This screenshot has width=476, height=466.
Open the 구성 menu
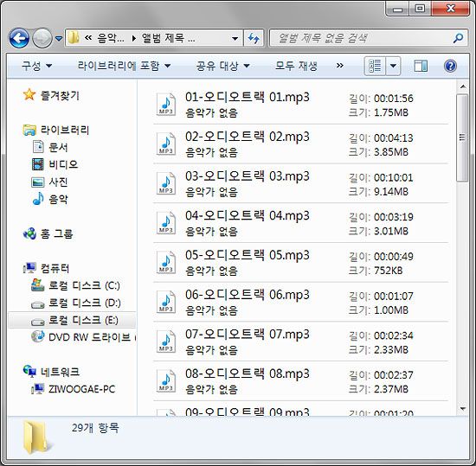pos(36,66)
